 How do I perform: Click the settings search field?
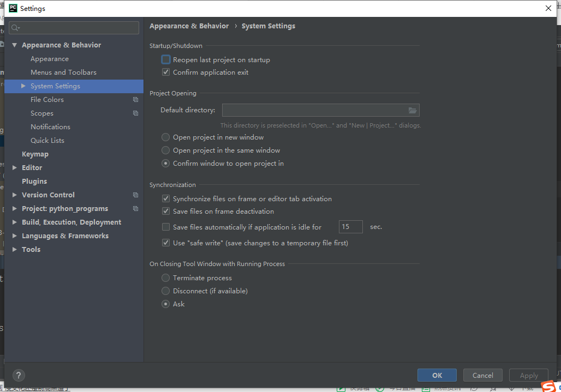tap(74, 28)
